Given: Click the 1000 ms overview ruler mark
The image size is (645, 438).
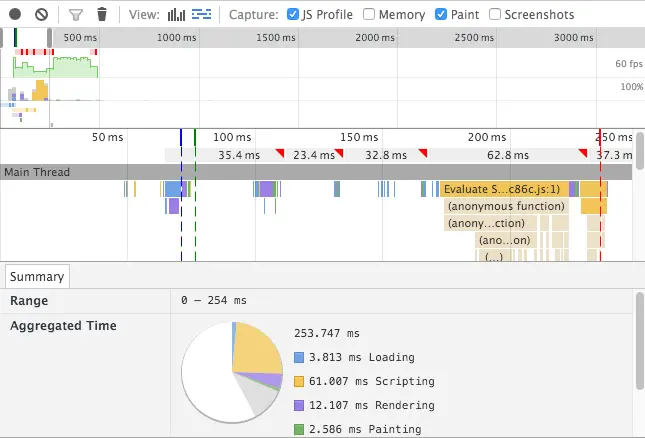Looking at the screenshot, I should 176,38.
